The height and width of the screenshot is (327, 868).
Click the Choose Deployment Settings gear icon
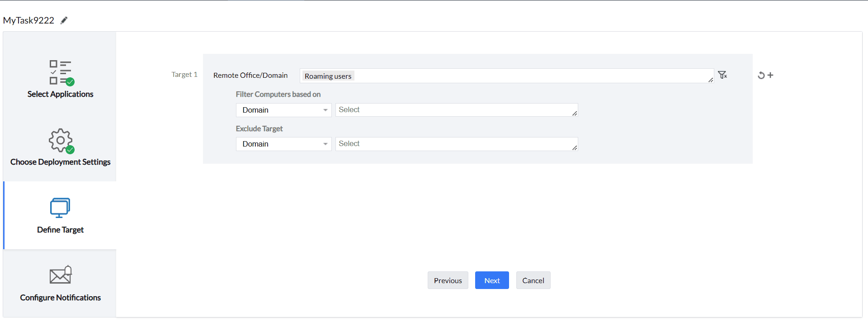point(61,141)
